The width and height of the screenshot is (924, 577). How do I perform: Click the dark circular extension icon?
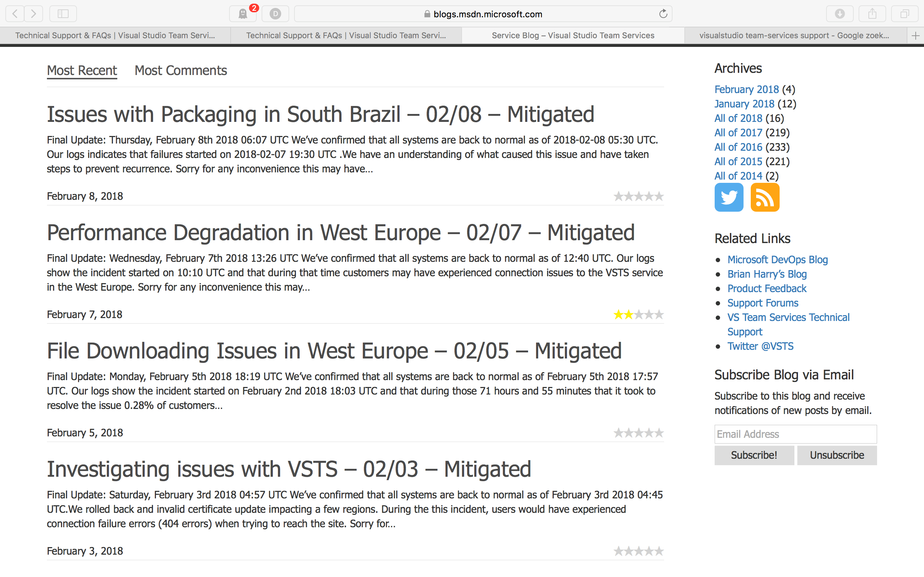tap(275, 14)
